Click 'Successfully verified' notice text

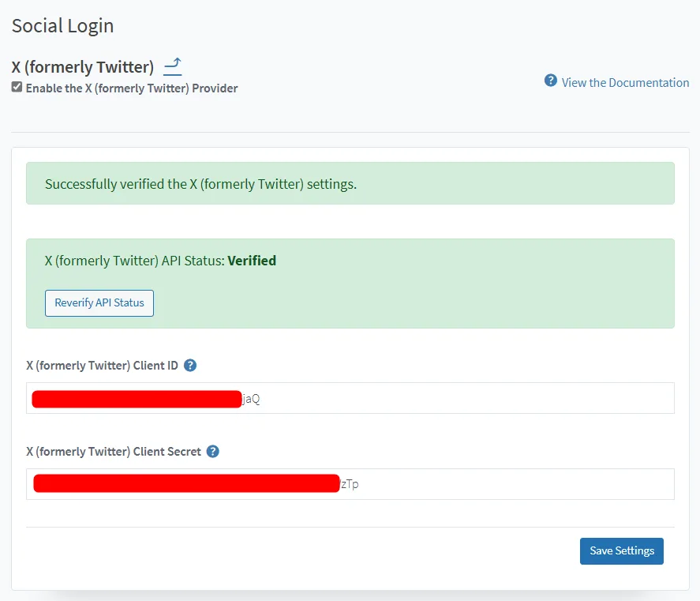tap(201, 184)
